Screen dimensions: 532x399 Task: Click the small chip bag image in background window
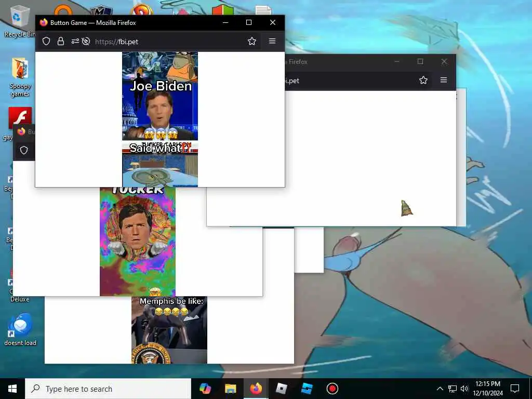point(406,208)
